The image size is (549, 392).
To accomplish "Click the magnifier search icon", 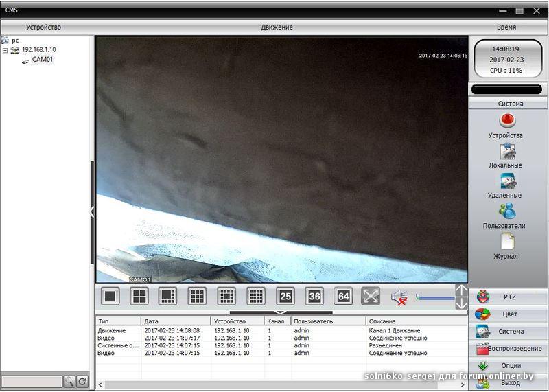I will (69, 382).
